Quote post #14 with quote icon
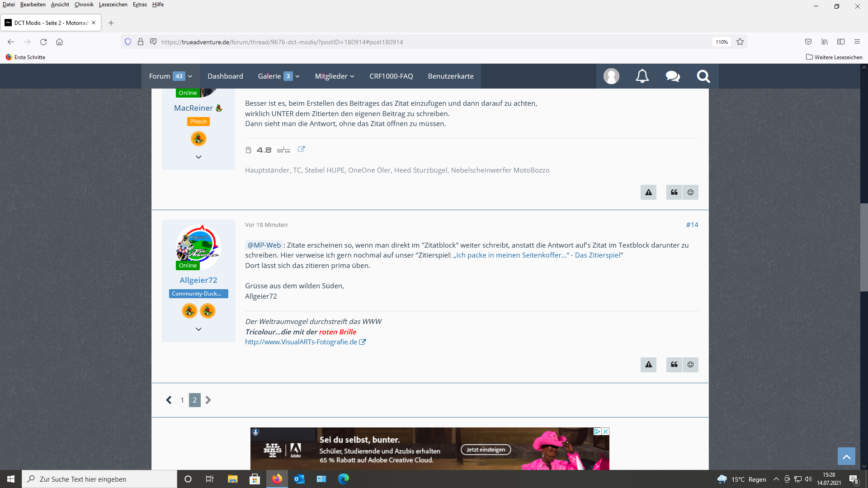The height and width of the screenshot is (488, 868). point(674,365)
